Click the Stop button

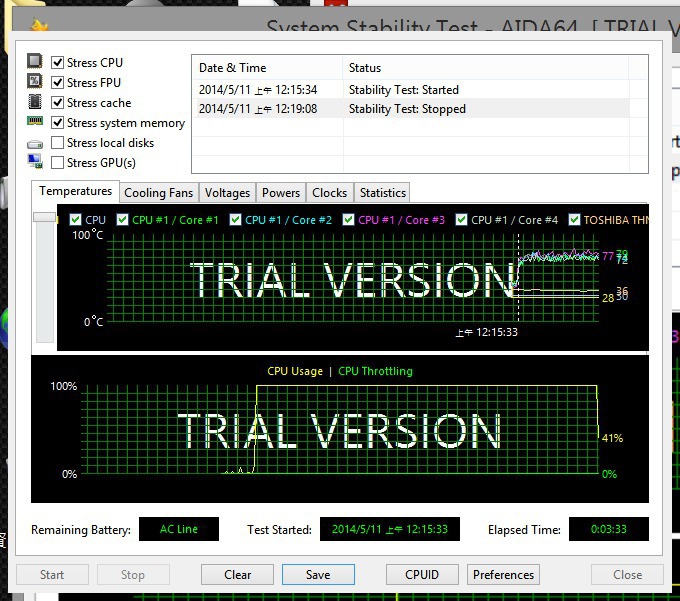click(x=133, y=575)
